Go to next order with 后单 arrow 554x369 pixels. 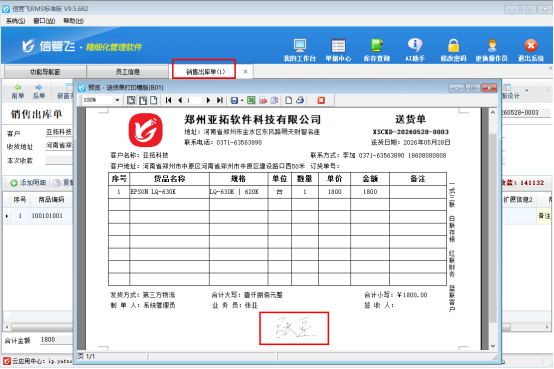pyautogui.click(x=39, y=91)
